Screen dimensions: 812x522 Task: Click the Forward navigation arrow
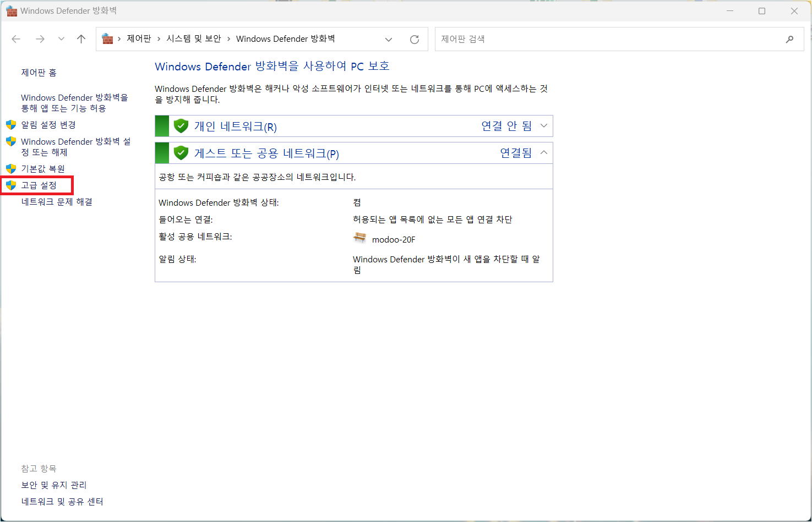click(x=40, y=39)
